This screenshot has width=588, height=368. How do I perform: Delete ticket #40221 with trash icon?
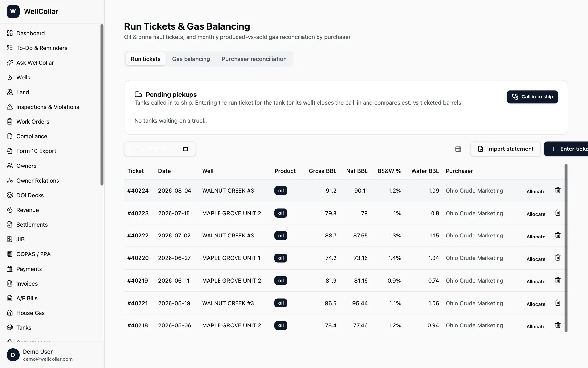(x=558, y=303)
